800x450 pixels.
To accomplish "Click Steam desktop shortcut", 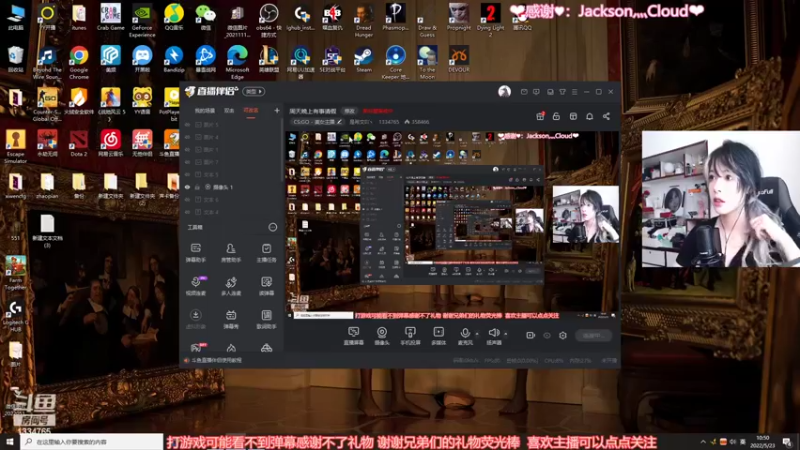I will pos(364,59).
